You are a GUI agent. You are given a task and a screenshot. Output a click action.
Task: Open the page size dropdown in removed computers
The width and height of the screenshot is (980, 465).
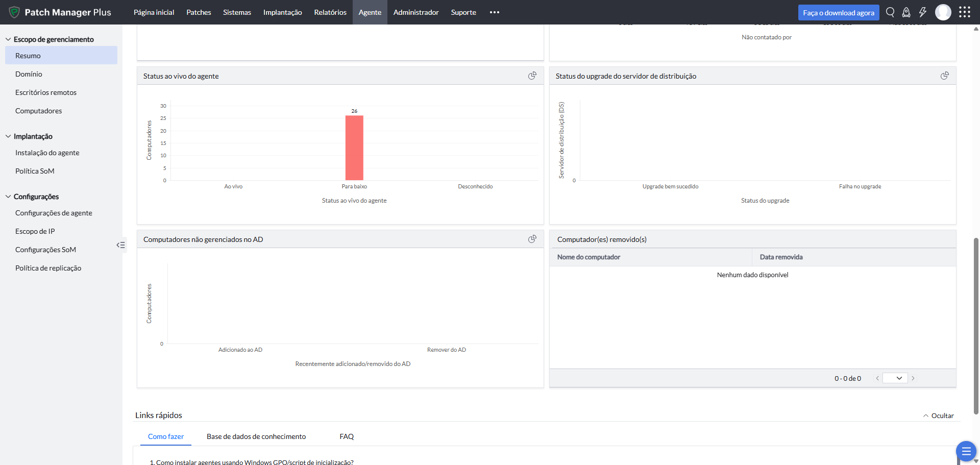pyautogui.click(x=895, y=378)
